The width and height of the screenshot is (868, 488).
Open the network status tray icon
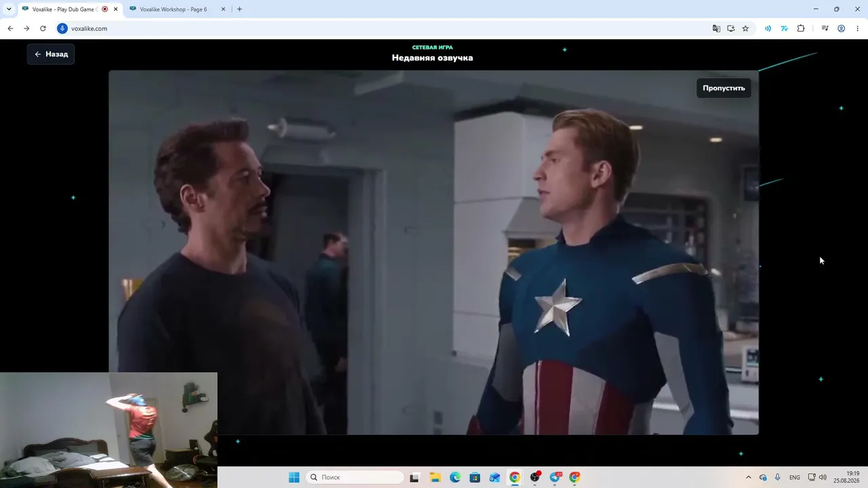tap(812, 477)
